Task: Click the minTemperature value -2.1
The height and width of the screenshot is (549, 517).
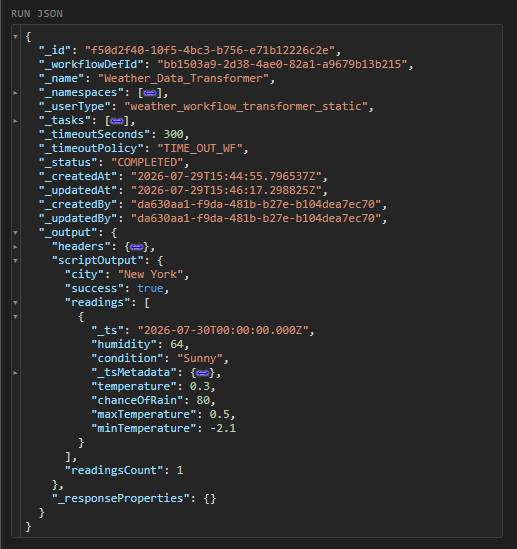Action: (x=223, y=428)
